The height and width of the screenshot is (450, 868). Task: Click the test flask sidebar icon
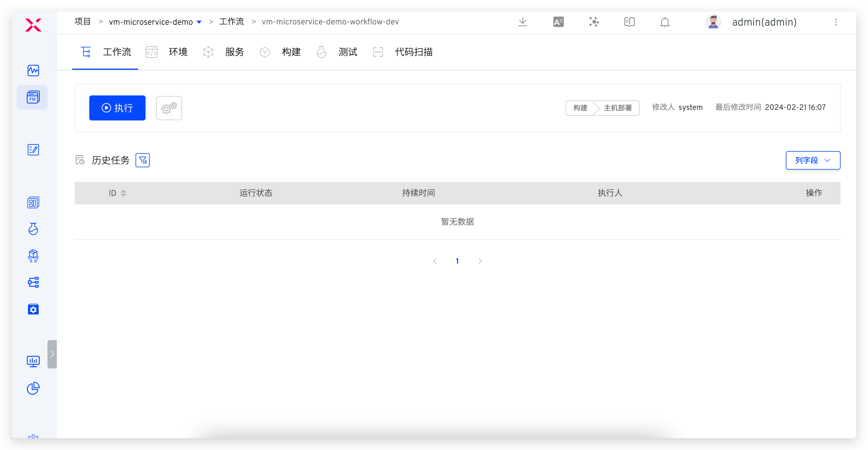[x=33, y=229]
